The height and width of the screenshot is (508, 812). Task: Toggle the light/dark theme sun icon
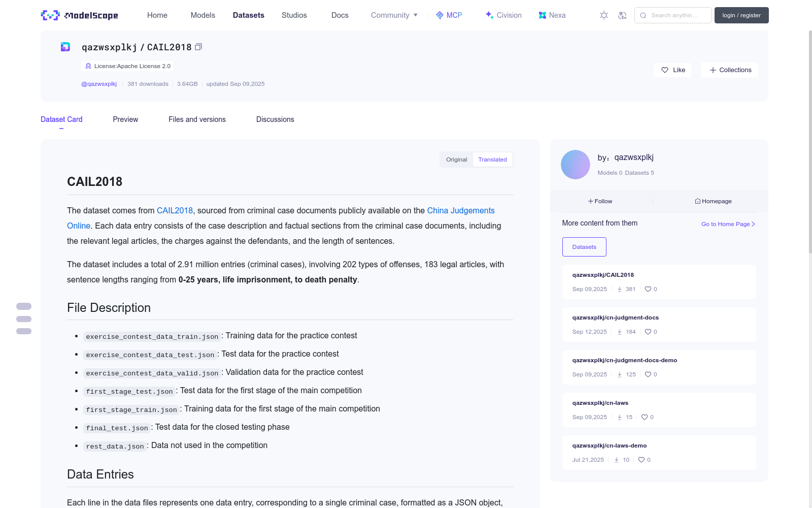[604, 15]
